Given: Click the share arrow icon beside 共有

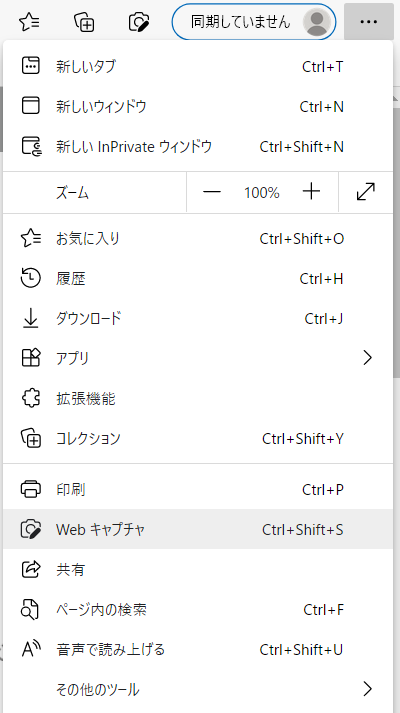Looking at the screenshot, I should pyautogui.click(x=31, y=569).
